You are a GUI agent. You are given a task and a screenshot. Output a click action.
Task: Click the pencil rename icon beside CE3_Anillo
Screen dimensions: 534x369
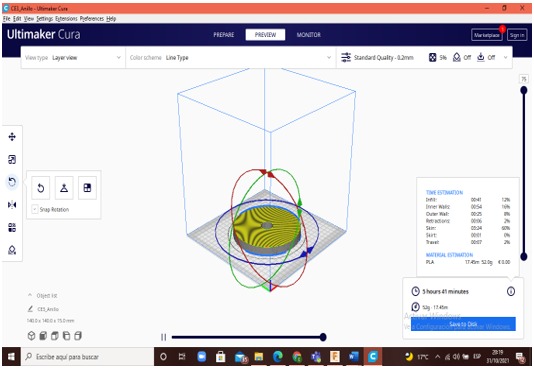click(30, 309)
